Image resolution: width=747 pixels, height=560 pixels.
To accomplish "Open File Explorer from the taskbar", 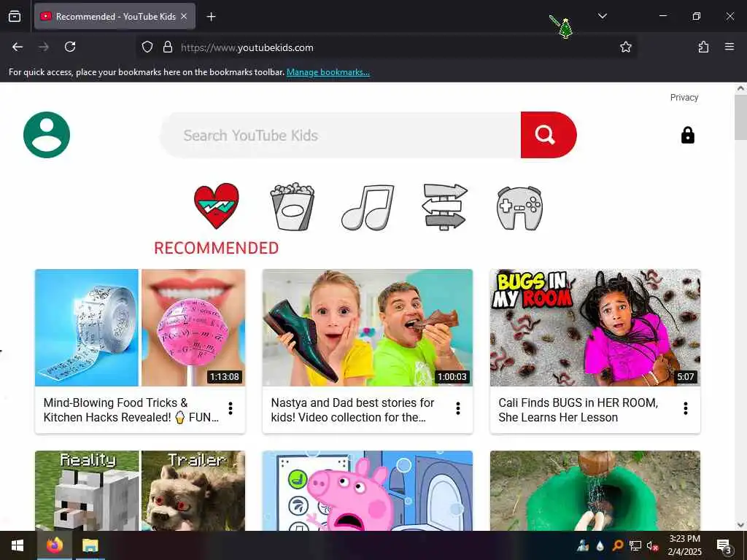I will click(x=90, y=545).
